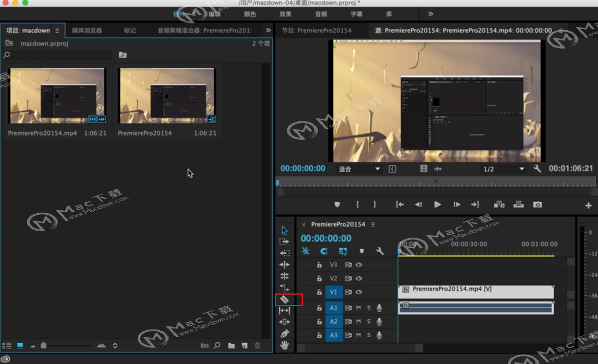
Task: Toggle V1 track output eye
Action: (x=359, y=292)
